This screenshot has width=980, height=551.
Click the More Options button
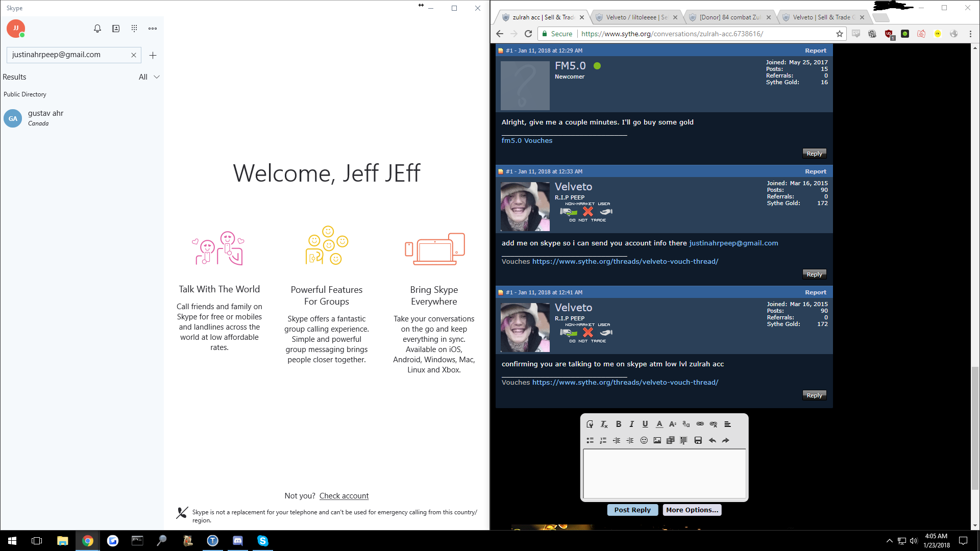[x=692, y=510]
